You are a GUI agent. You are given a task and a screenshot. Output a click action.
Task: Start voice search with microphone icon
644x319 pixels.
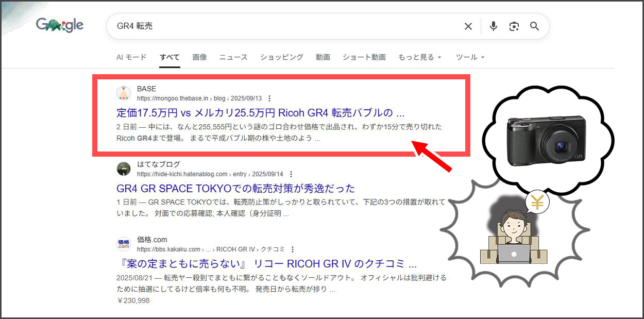tap(494, 26)
